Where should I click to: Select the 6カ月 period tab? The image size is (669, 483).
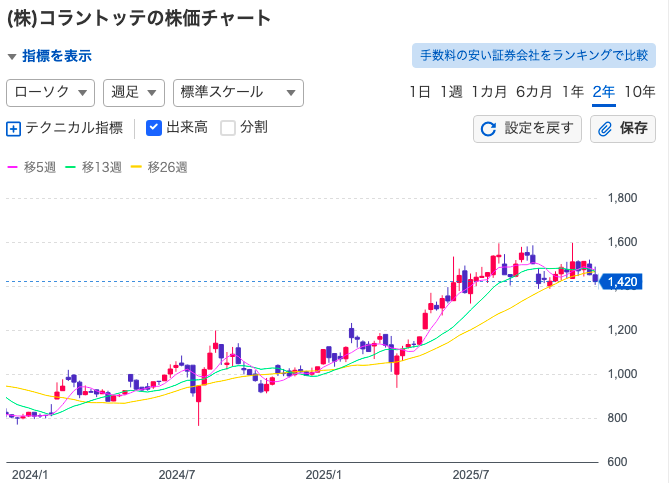click(534, 92)
